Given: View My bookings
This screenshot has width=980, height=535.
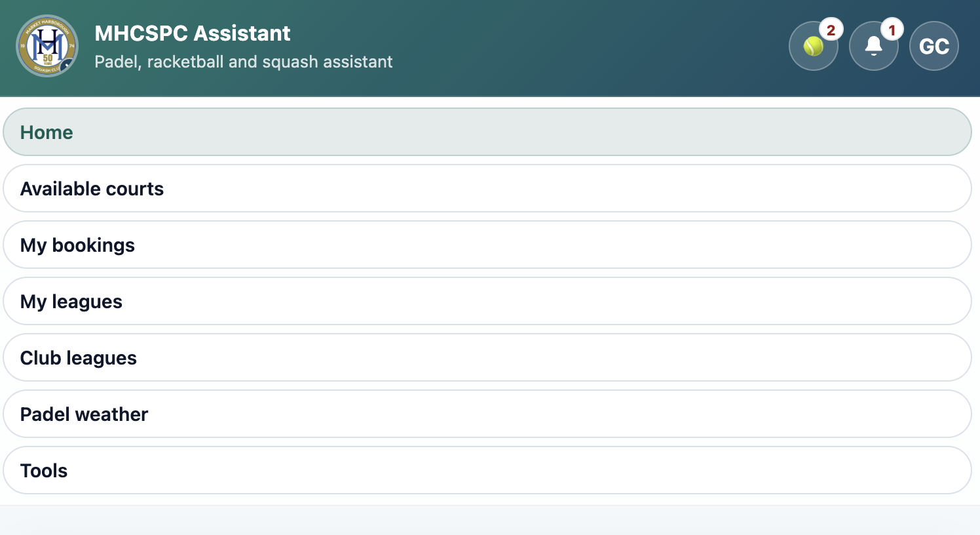Looking at the screenshot, I should click(78, 245).
